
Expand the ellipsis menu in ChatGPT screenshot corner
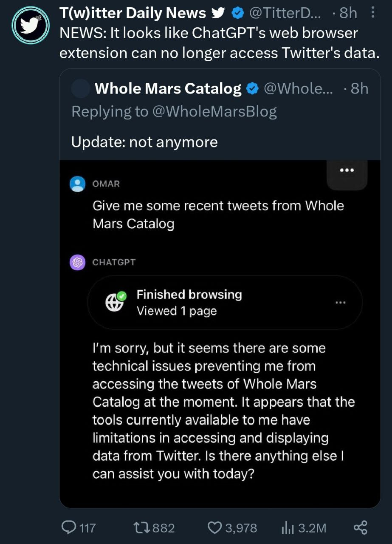[347, 170]
